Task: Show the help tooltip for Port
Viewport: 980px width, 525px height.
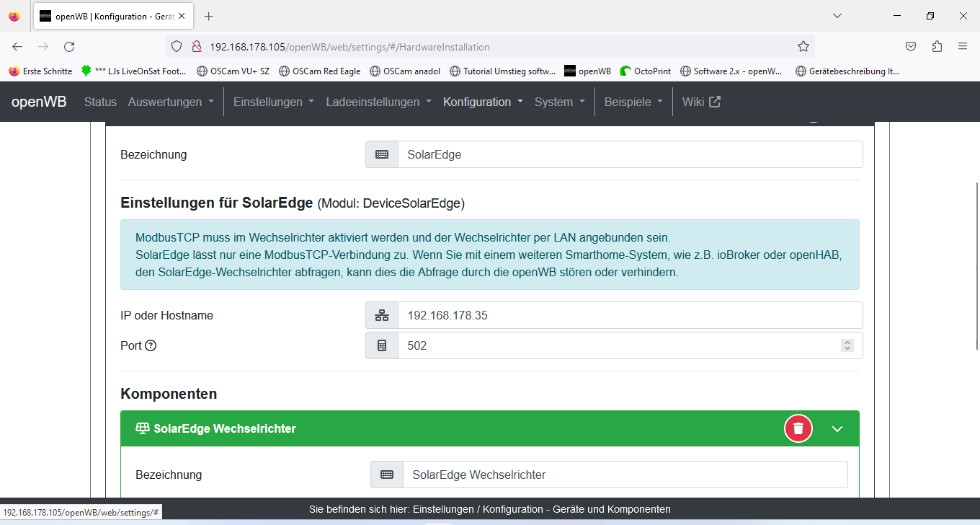Action: click(151, 345)
